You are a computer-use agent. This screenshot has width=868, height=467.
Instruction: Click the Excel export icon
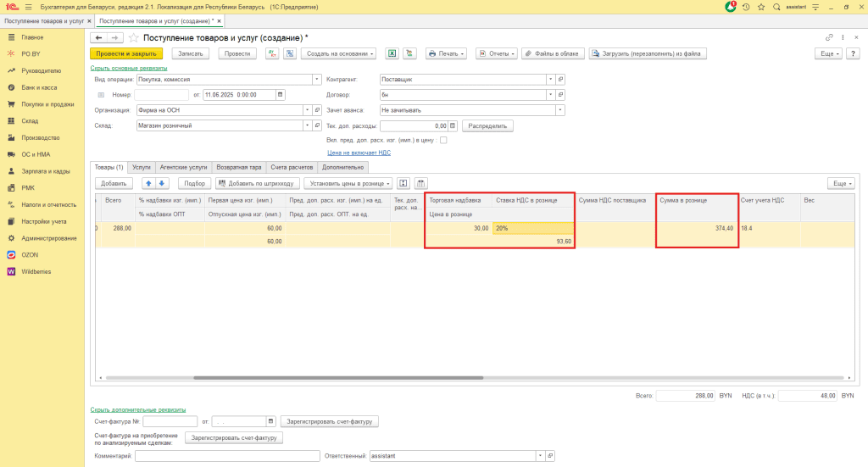[x=392, y=53]
